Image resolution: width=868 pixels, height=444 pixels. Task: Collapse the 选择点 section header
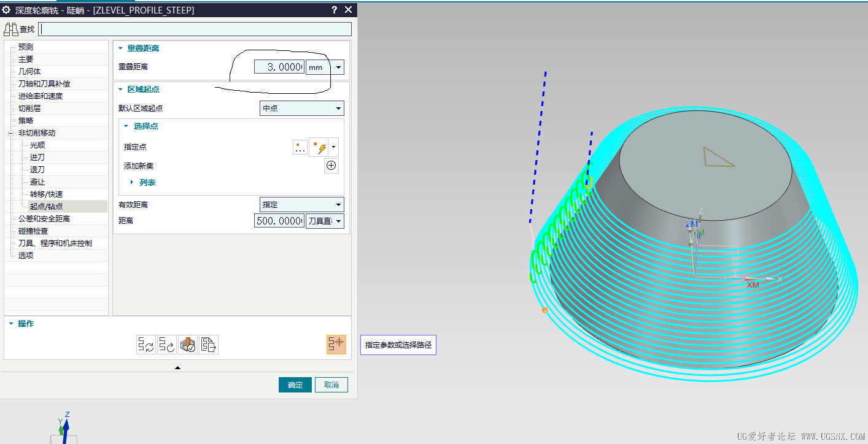(141, 126)
